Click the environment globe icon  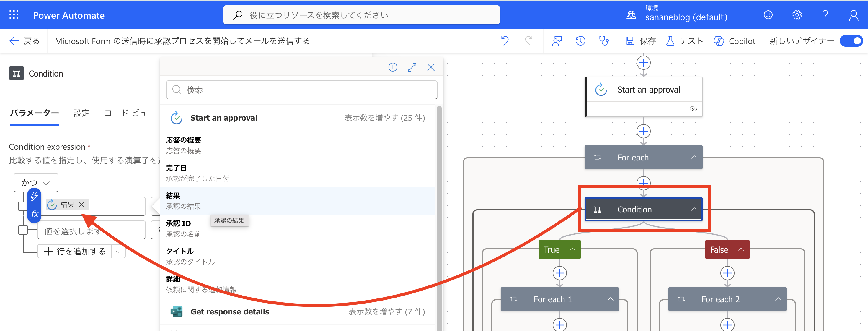pos(631,15)
